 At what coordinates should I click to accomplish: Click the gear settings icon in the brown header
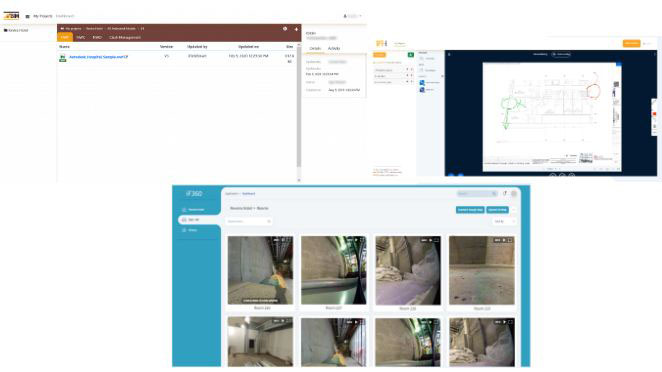(x=285, y=29)
